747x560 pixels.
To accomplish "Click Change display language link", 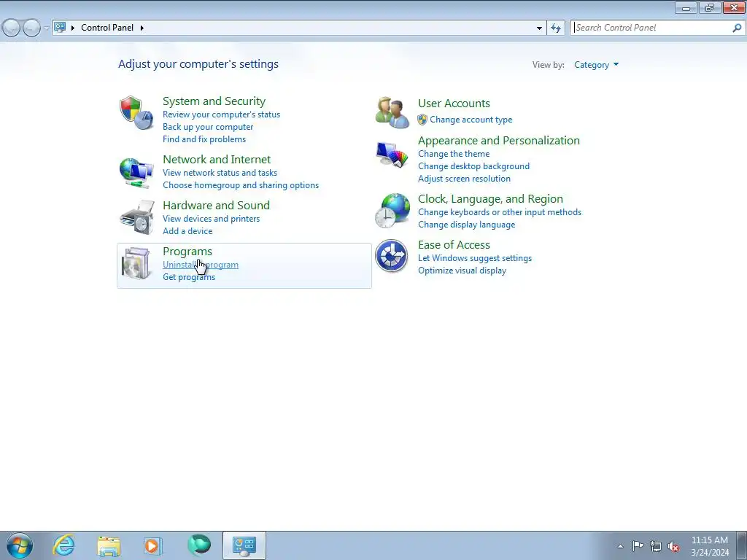I will pyautogui.click(x=466, y=225).
